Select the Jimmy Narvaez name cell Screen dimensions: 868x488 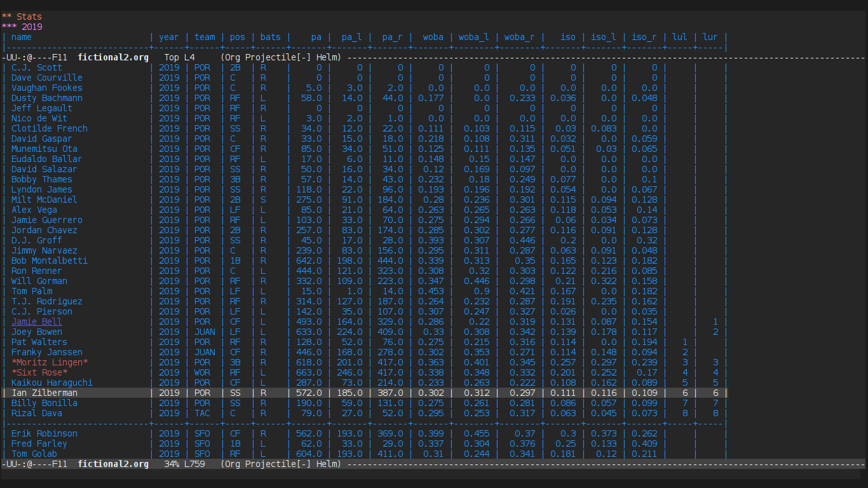(44, 250)
